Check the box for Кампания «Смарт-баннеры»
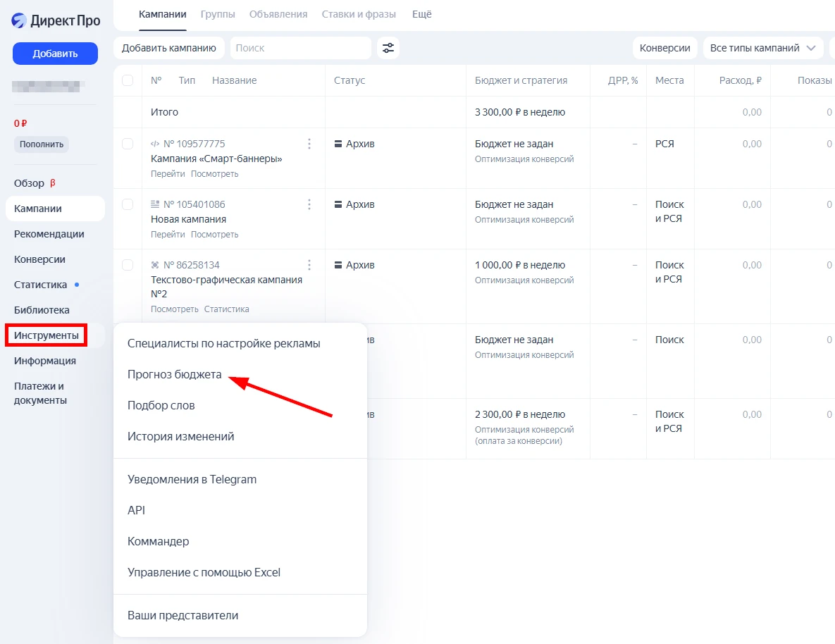835x644 pixels. click(x=128, y=144)
